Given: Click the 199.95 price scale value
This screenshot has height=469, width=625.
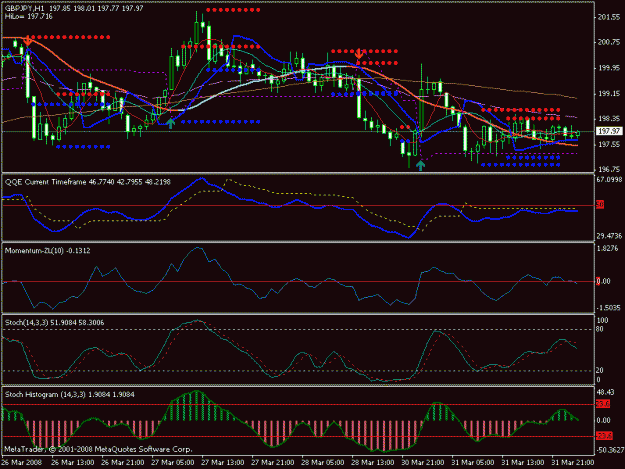Looking at the screenshot, I should pos(609,68).
